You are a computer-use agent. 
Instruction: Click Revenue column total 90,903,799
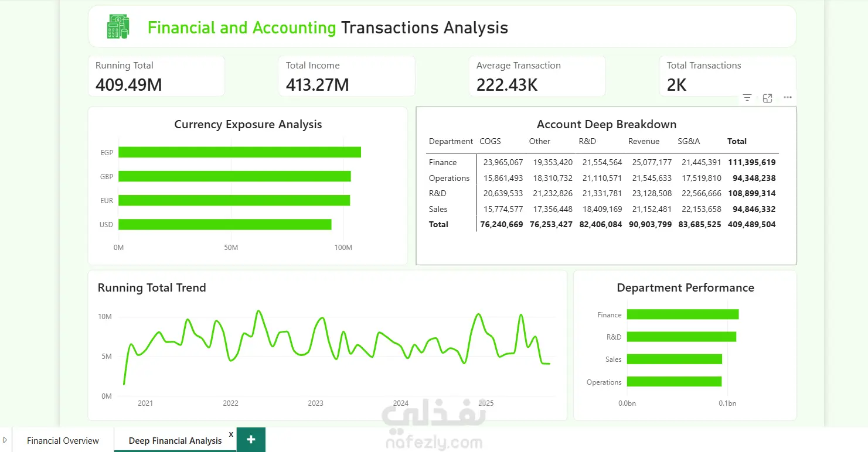650,224
